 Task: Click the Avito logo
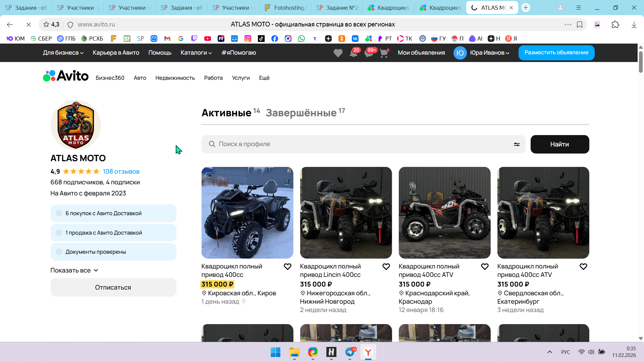(66, 76)
